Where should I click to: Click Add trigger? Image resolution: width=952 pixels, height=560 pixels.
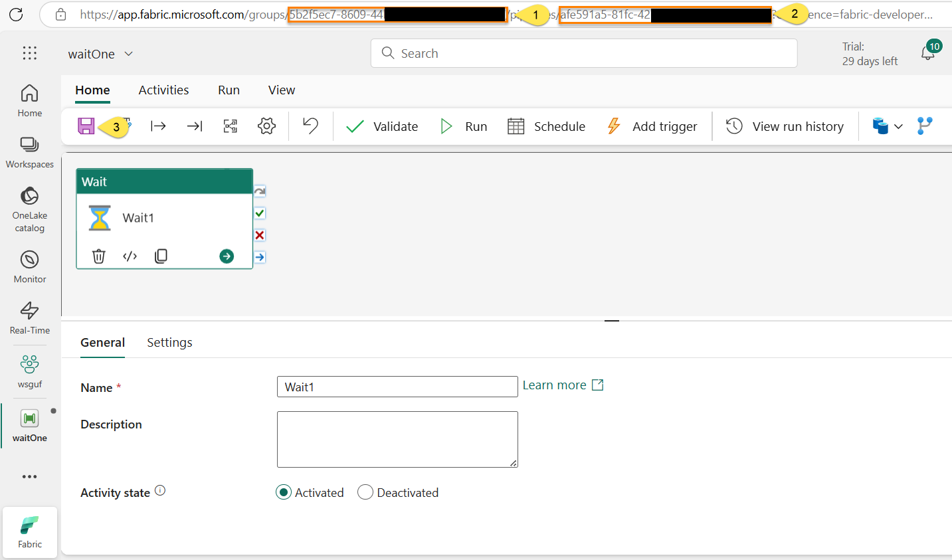(x=652, y=126)
